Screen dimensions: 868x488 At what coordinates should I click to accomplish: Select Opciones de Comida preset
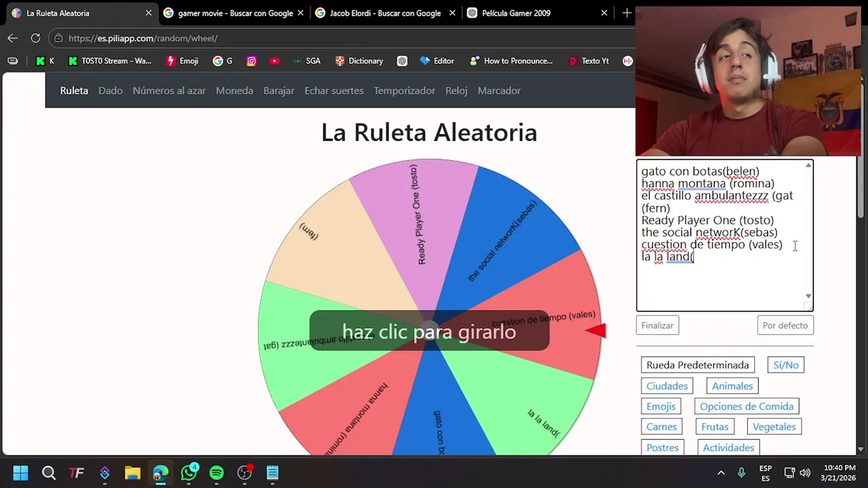(x=747, y=406)
